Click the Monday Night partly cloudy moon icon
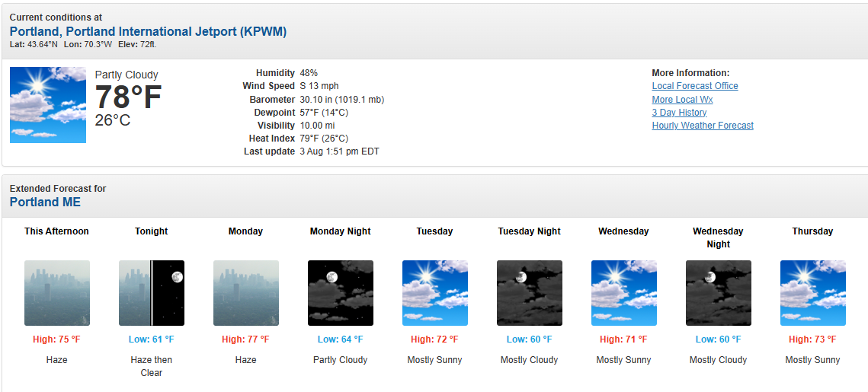The height and width of the screenshot is (392, 868). [x=341, y=293]
